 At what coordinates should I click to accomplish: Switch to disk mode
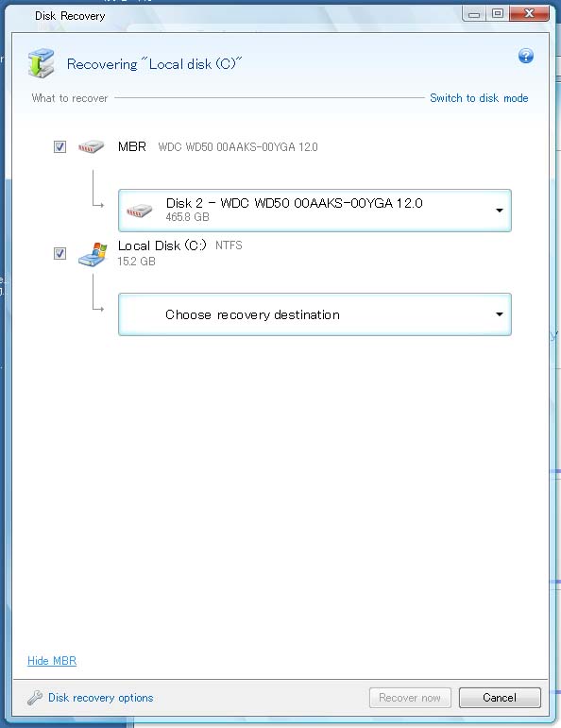click(479, 98)
